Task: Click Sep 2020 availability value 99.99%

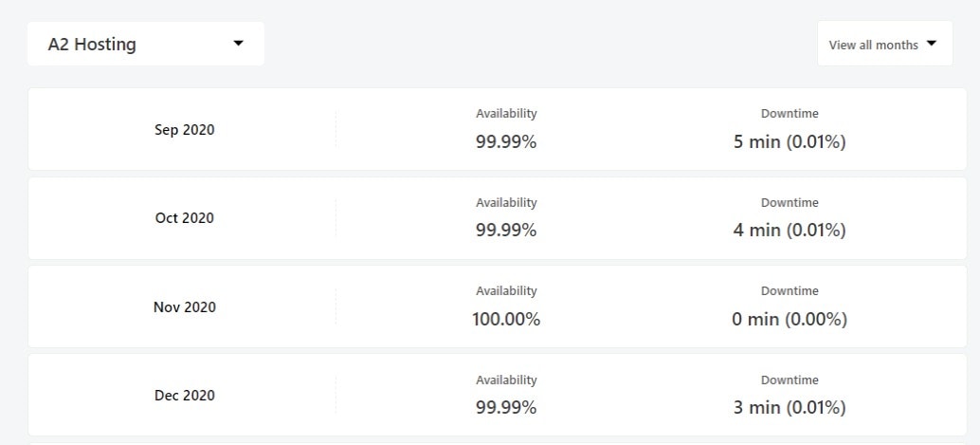Action: [506, 142]
